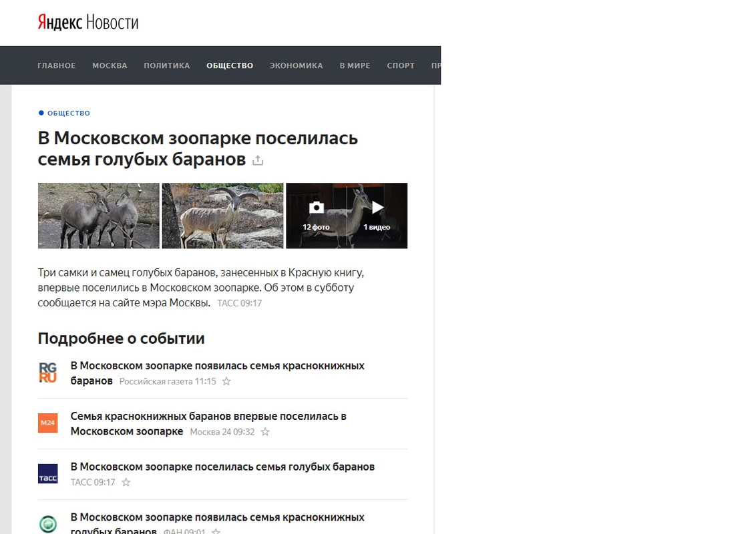Switch to the СПОРТ tab

click(x=401, y=65)
